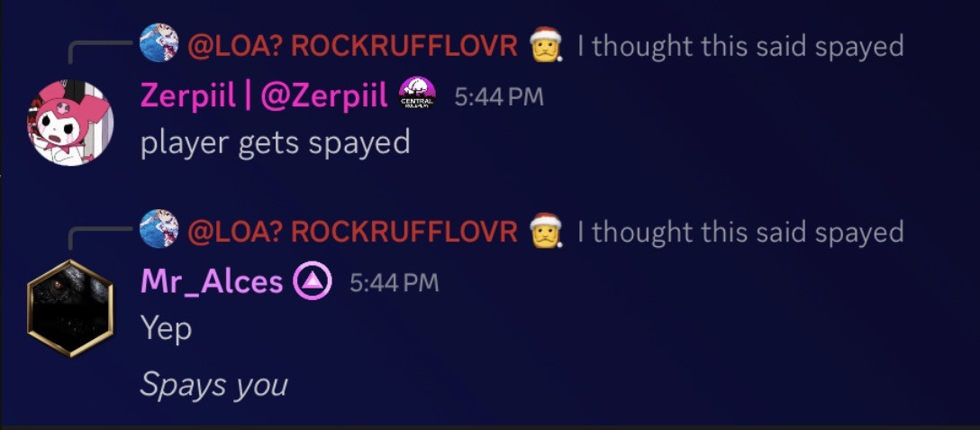Image resolution: width=980 pixels, height=430 pixels.
Task: Select the "Yep" message text
Action: click(166, 329)
